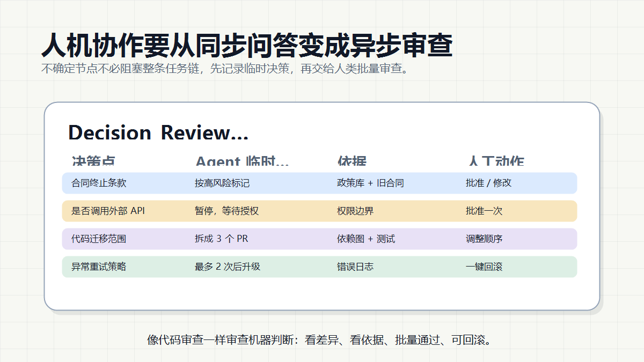Image resolution: width=644 pixels, height=362 pixels.
Task: Select the 拆成 3 个 PR cell
Action: [x=222, y=239]
